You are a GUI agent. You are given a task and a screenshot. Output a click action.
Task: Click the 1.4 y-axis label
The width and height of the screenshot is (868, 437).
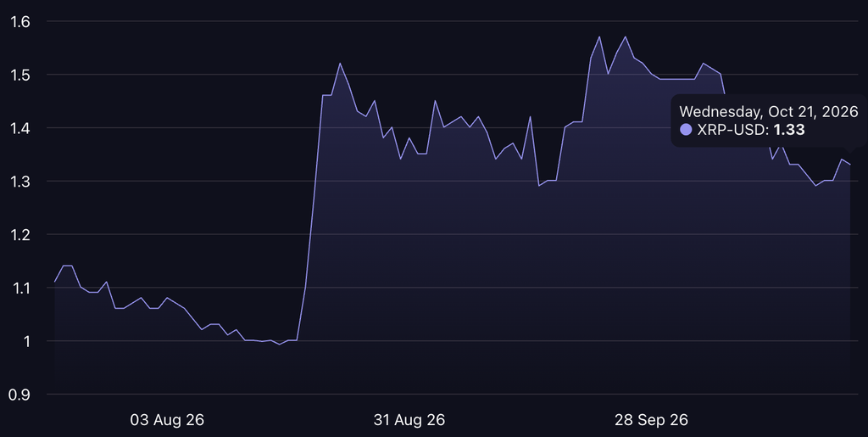click(x=20, y=128)
